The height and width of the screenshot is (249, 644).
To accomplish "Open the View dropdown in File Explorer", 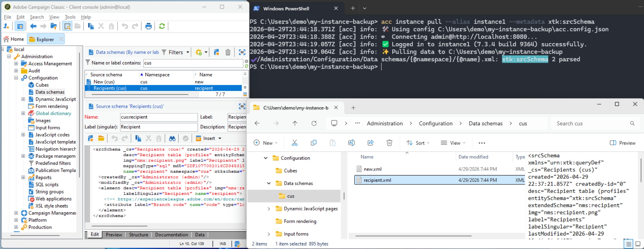I will click(x=453, y=143).
